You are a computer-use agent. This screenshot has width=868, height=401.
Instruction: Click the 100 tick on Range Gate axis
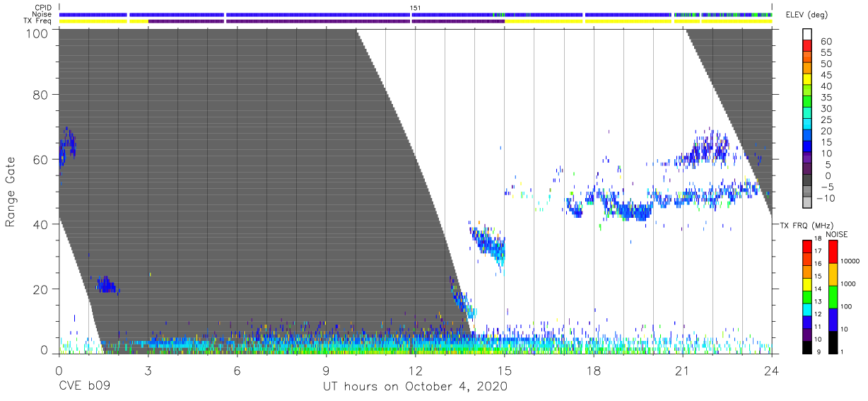pyautogui.click(x=37, y=33)
